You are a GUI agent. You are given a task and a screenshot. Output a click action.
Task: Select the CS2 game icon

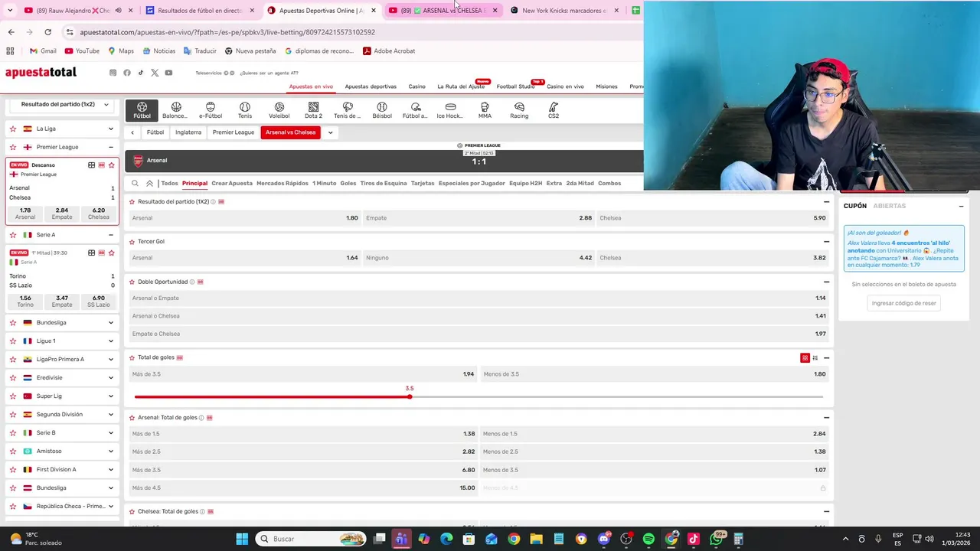point(554,110)
